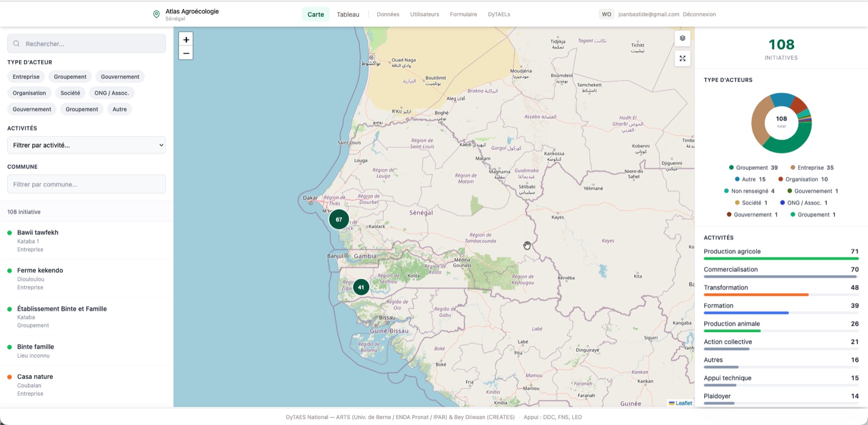This screenshot has height=425, width=868.
Task: Open the DyTAELs menu
Action: coord(499,15)
